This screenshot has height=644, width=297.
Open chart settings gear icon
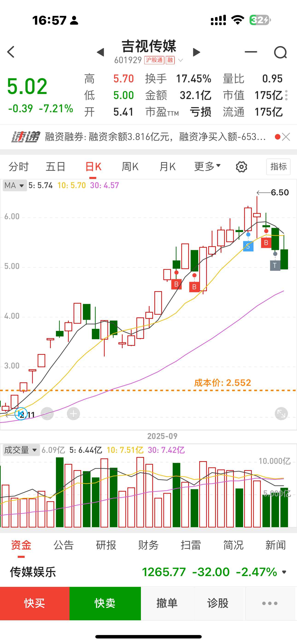pyautogui.click(x=242, y=167)
